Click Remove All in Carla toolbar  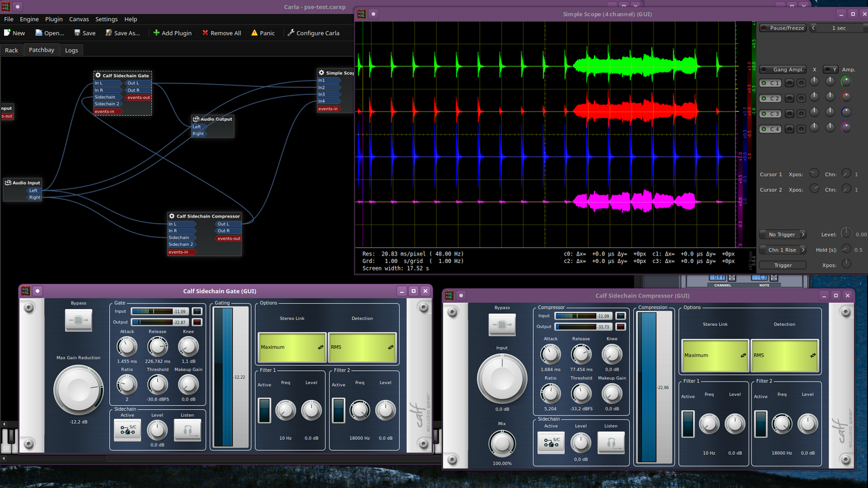(221, 33)
